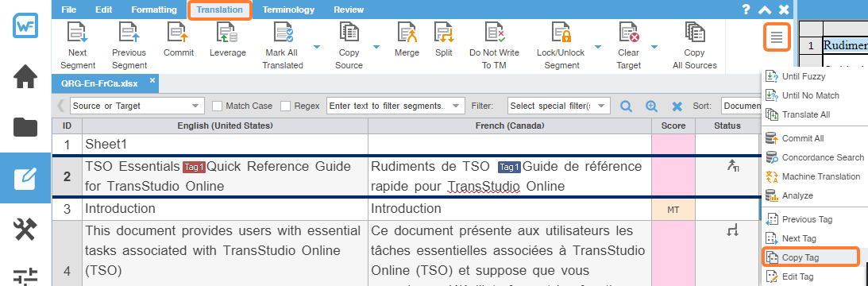This screenshot has height=286, width=868.
Task: Expand Mark All Translated dropdown arrow
Action: [x=317, y=47]
